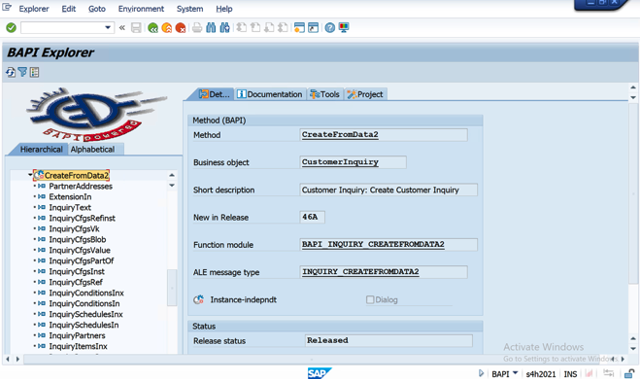Click the Save disk icon
Image resolution: width=640 pixels, height=379 pixels.
(x=136, y=28)
